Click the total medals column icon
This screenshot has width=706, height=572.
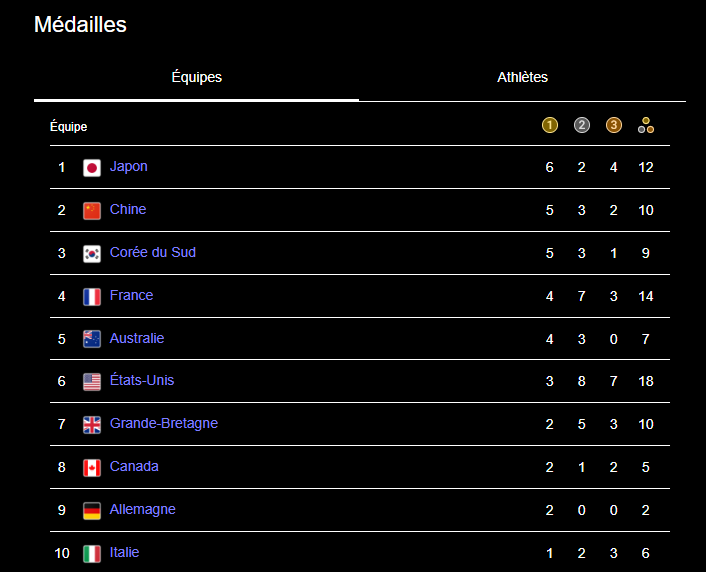(x=646, y=125)
